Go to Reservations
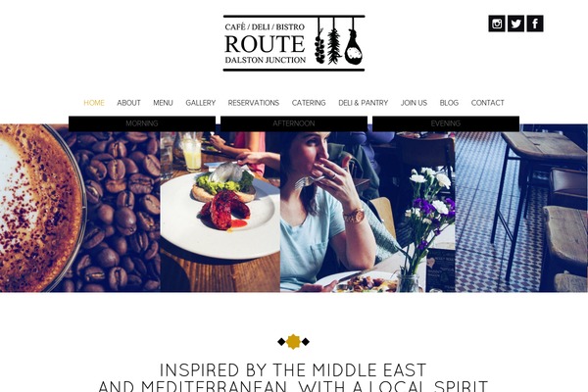The image size is (588, 392). click(x=254, y=103)
